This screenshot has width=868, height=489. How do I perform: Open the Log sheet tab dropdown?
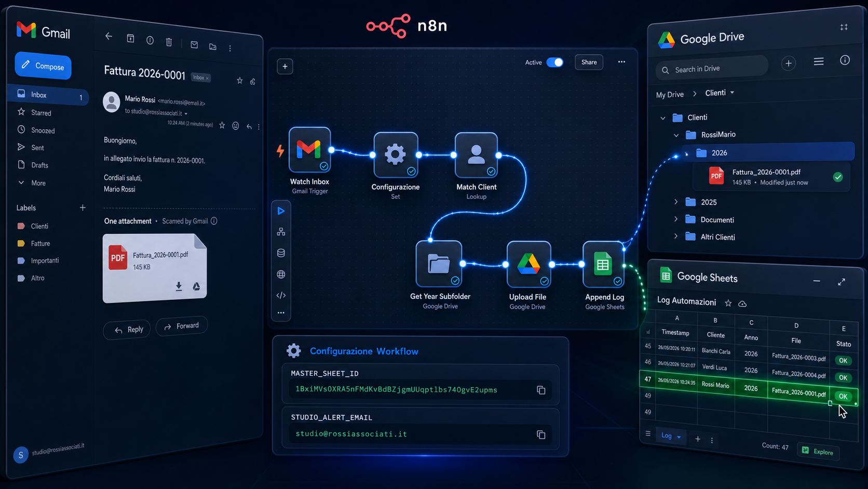(679, 437)
